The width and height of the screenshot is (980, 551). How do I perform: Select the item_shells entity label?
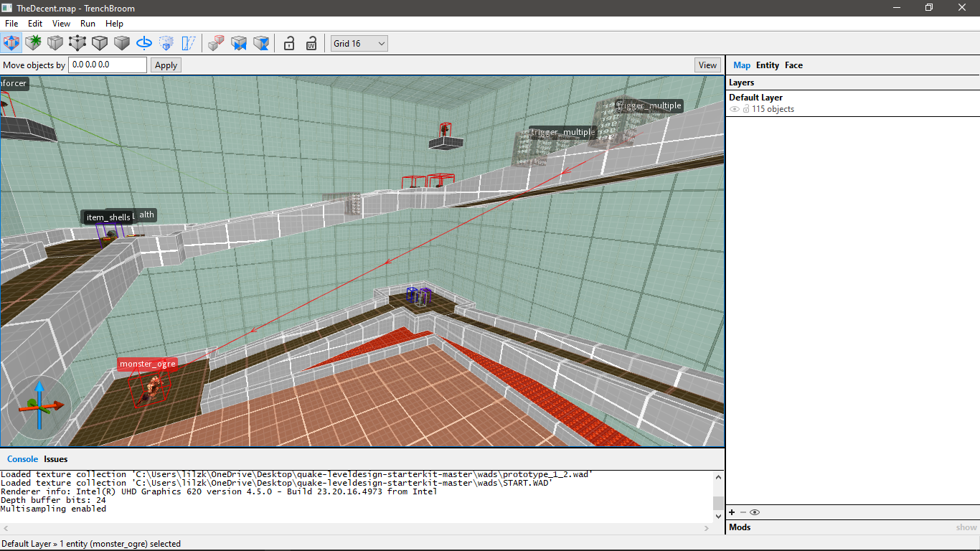(x=108, y=217)
